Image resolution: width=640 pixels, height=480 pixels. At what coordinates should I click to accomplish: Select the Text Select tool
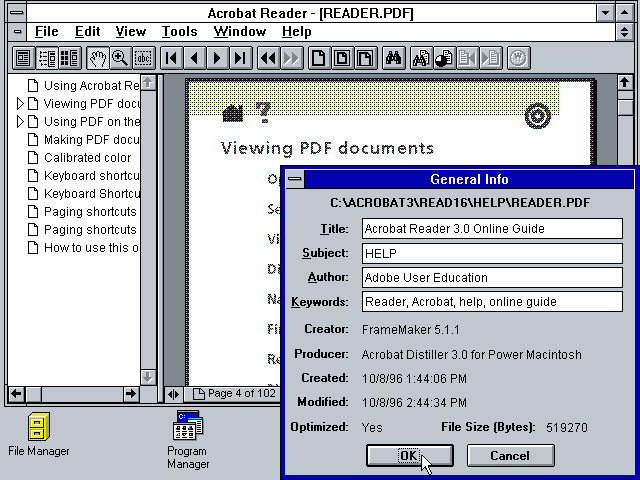144,58
